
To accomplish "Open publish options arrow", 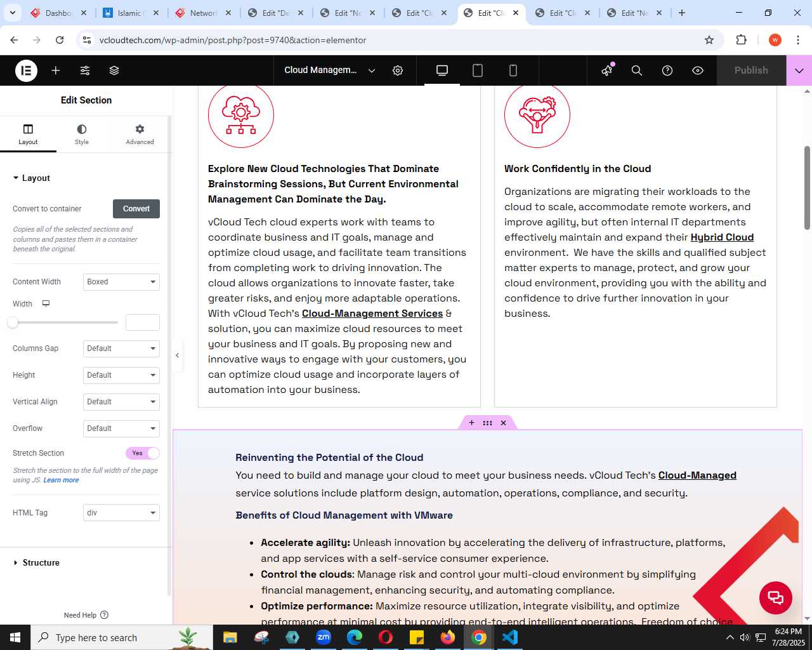I will (x=799, y=70).
